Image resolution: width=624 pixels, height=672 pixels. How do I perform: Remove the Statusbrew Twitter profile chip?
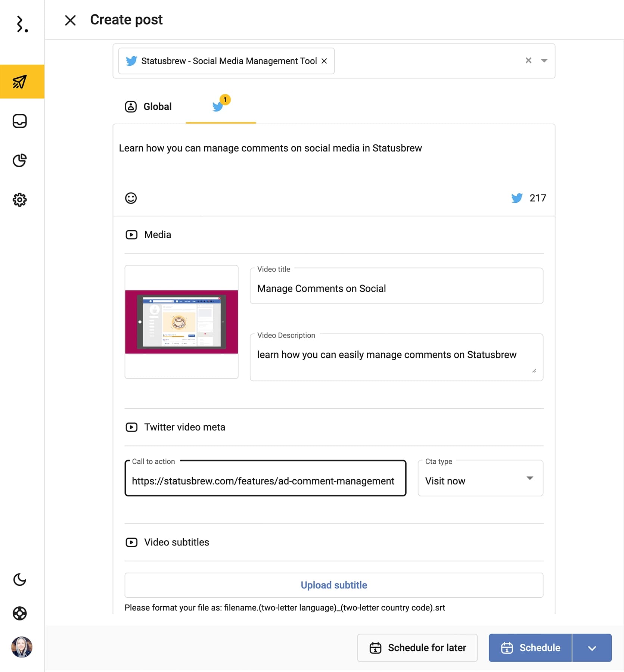[324, 61]
